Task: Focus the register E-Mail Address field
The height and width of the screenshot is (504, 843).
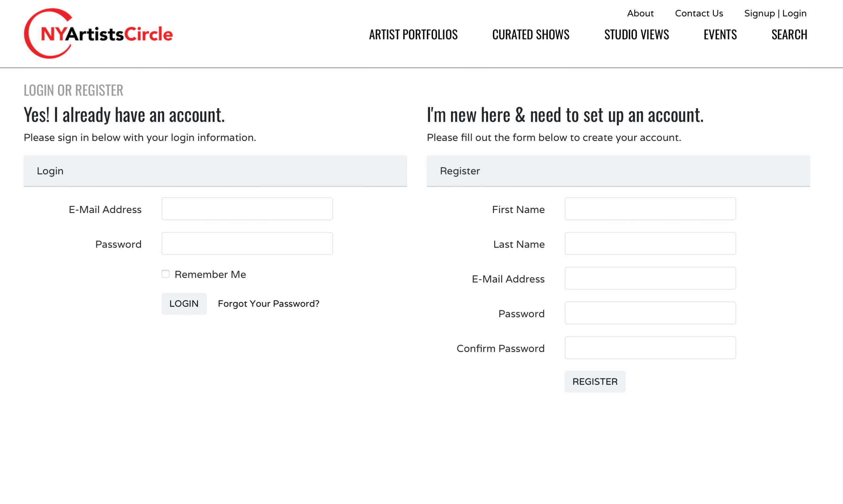Action: pos(650,278)
